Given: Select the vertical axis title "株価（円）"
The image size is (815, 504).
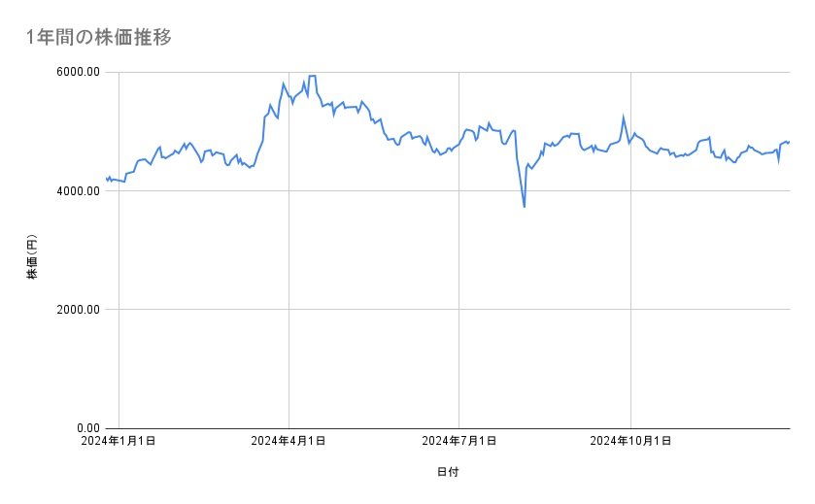Looking at the screenshot, I should 32,257.
